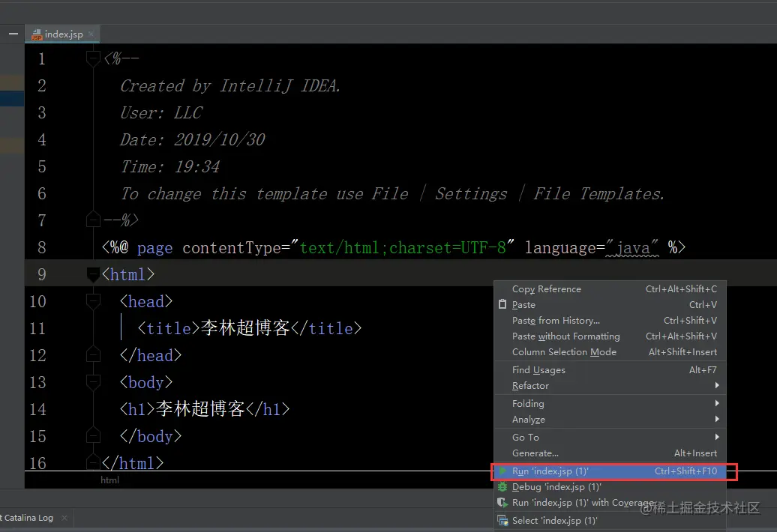This screenshot has height=532, width=777.
Task: Click the 'java' language attribute value
Action: pyautogui.click(x=632, y=247)
